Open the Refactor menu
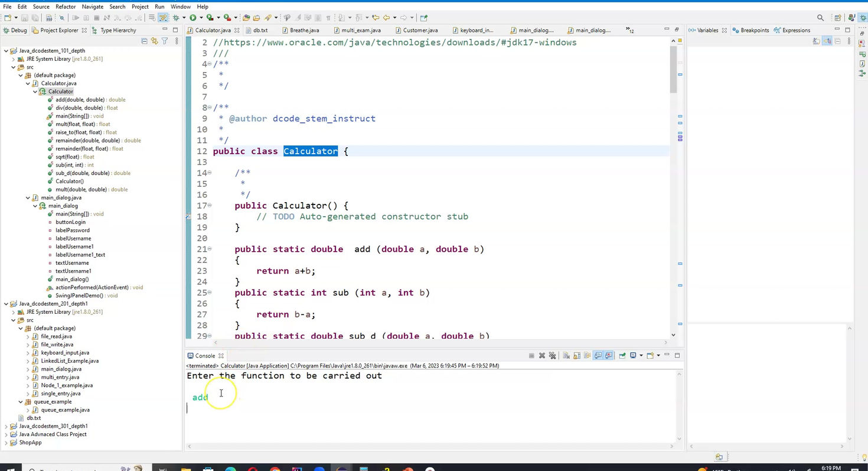The height and width of the screenshot is (471, 868). 66,7
